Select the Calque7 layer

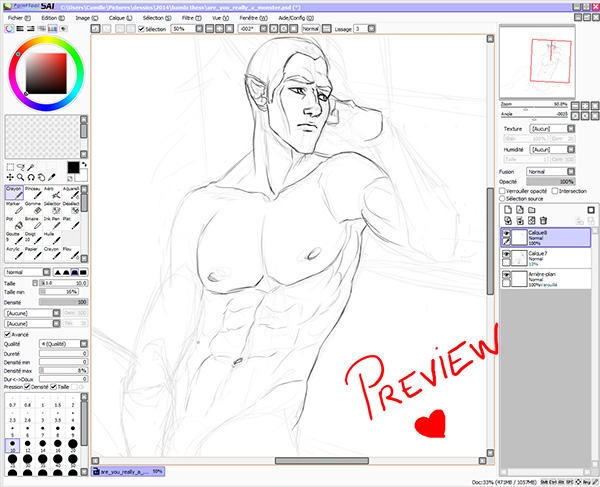pos(545,258)
